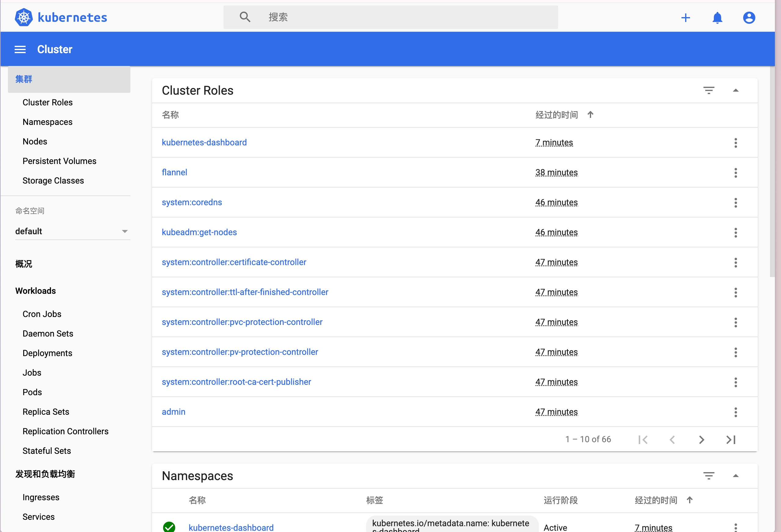
Task: Open actions menu for system:coredns role
Action: [736, 202]
